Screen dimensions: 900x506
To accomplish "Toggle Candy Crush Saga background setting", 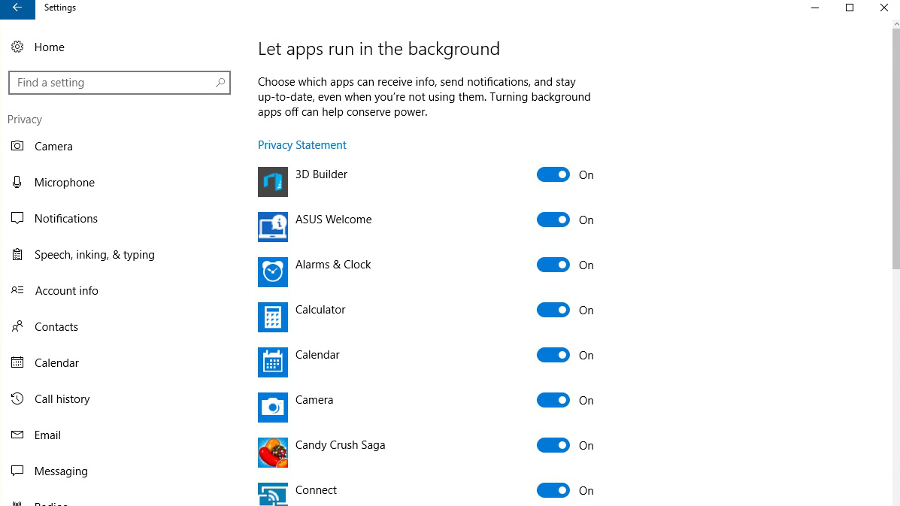I will coord(553,445).
